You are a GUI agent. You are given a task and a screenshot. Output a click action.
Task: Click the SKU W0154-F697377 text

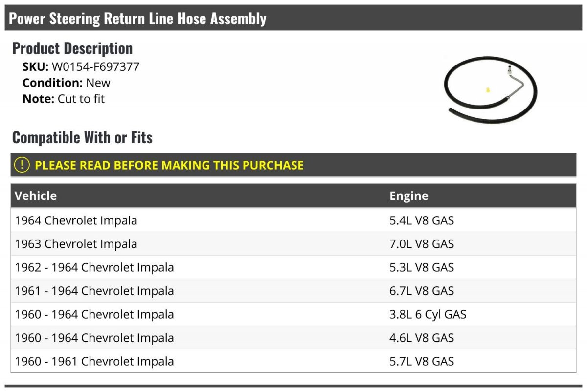(x=81, y=67)
